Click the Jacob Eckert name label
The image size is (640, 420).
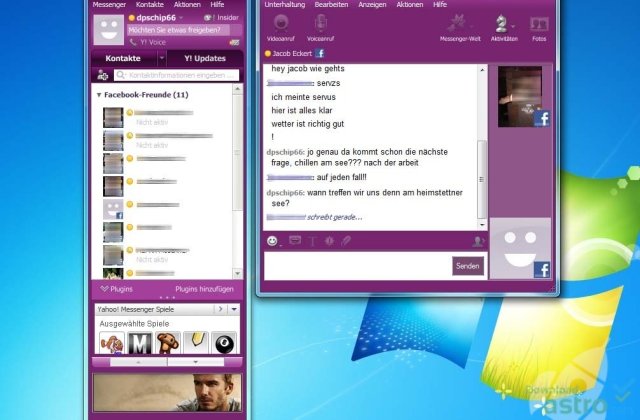pos(292,53)
